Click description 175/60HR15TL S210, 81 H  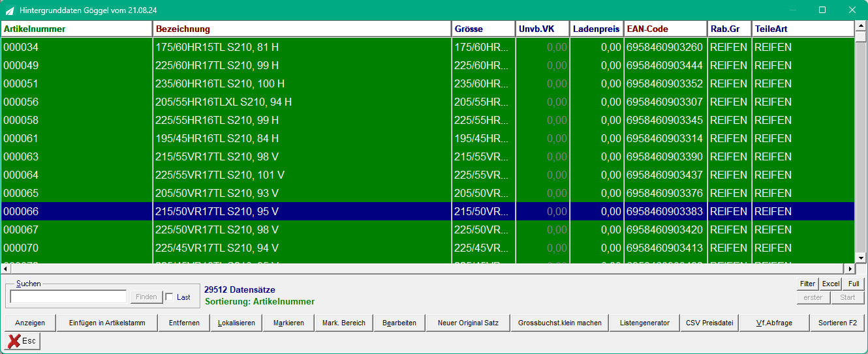pos(217,47)
